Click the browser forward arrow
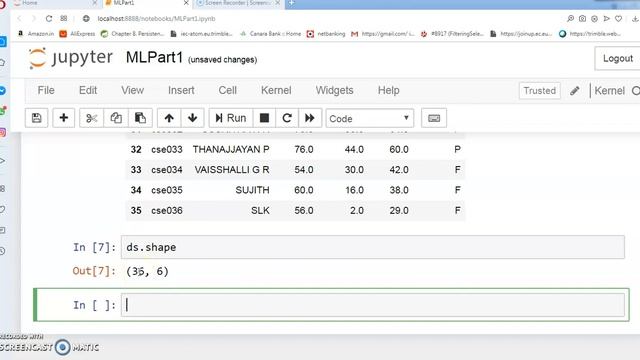The height and width of the screenshot is (360, 640). [x=34, y=18]
